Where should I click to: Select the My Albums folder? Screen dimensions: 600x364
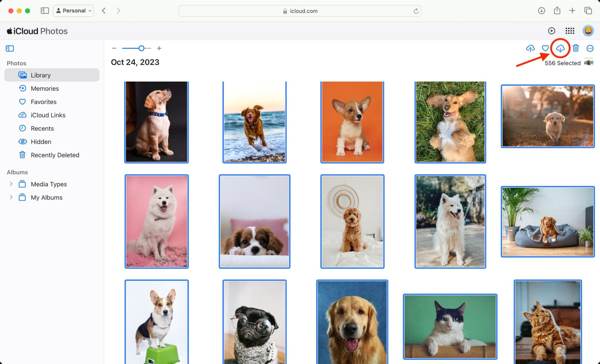coord(46,198)
